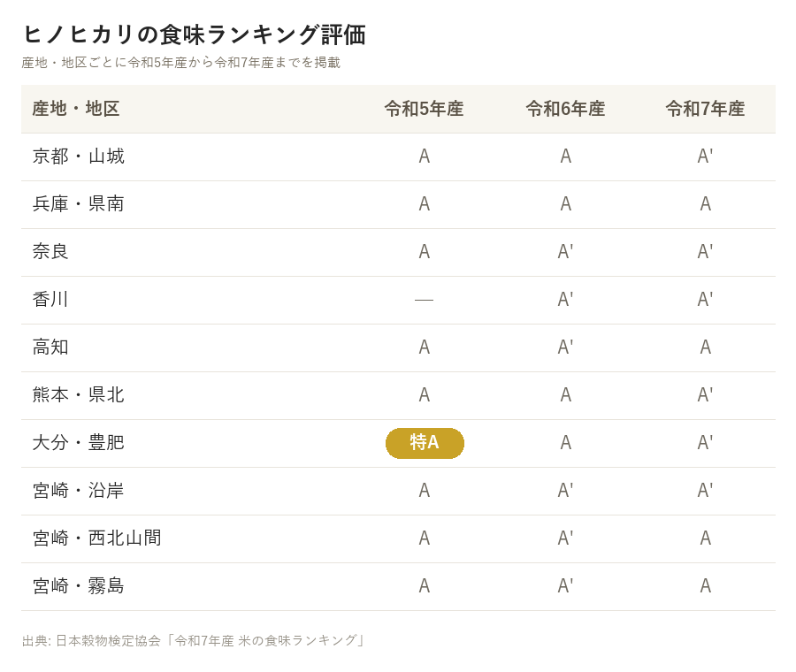
Task: Select the 宮崎・西北山間 row label
Action: (x=97, y=538)
